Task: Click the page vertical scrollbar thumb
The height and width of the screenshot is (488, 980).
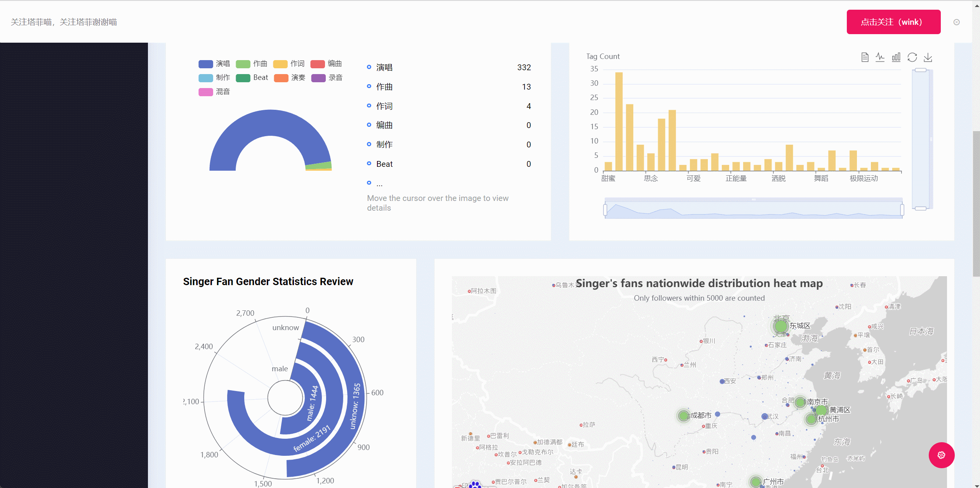Action: [x=976, y=204]
